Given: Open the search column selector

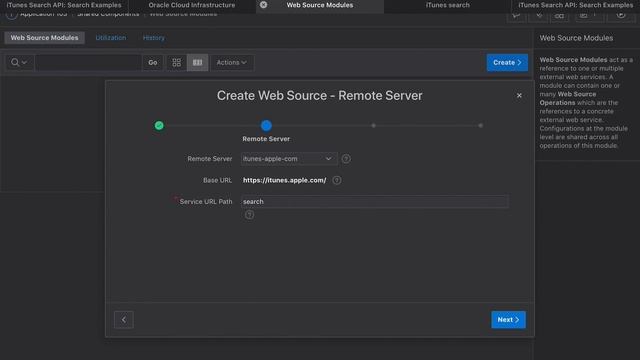Looking at the screenshot, I should 19,62.
